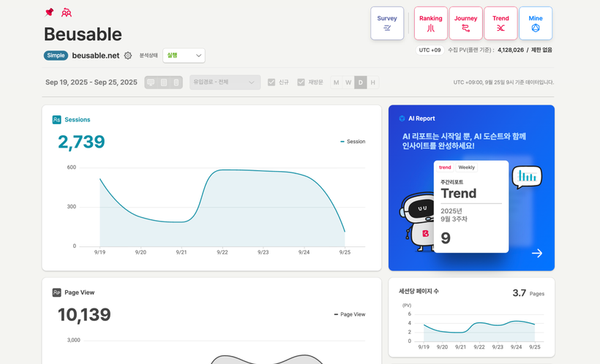600x364 pixels.
Task: Switch time granularity to W
Action: (x=348, y=83)
